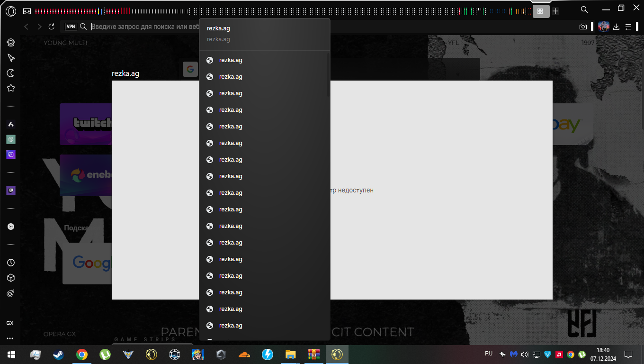Open ChatGPT in the sidebar
This screenshot has height=364, width=644.
pos(10,139)
